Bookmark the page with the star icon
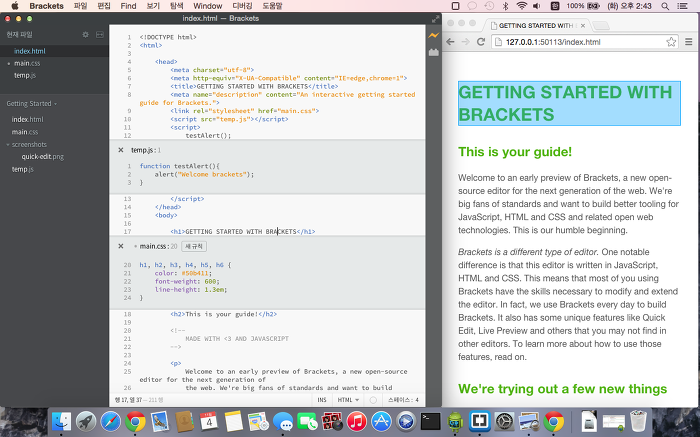This screenshot has height=437, width=700. pyautogui.click(x=671, y=42)
